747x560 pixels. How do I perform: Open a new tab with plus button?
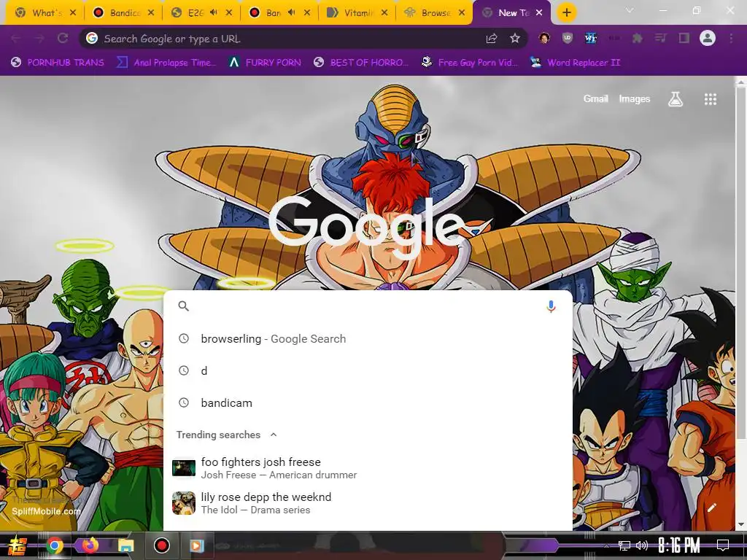pos(566,13)
